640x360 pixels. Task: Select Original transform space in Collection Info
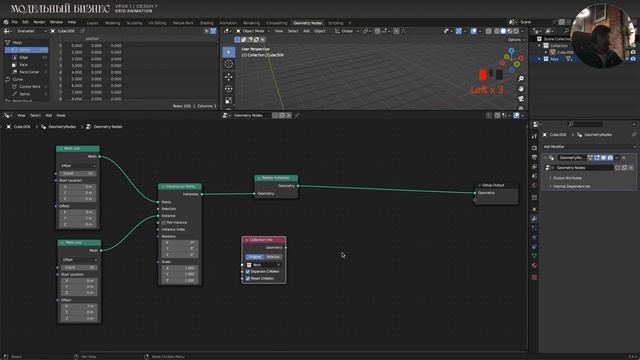pos(255,257)
